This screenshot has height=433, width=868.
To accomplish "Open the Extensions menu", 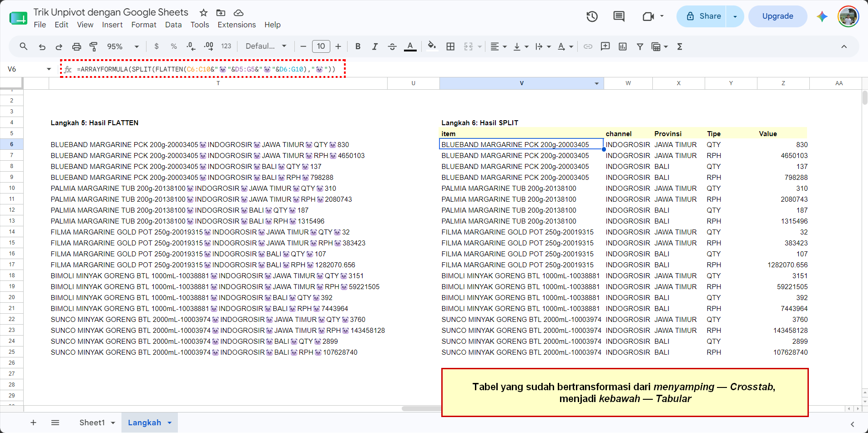I will click(237, 25).
